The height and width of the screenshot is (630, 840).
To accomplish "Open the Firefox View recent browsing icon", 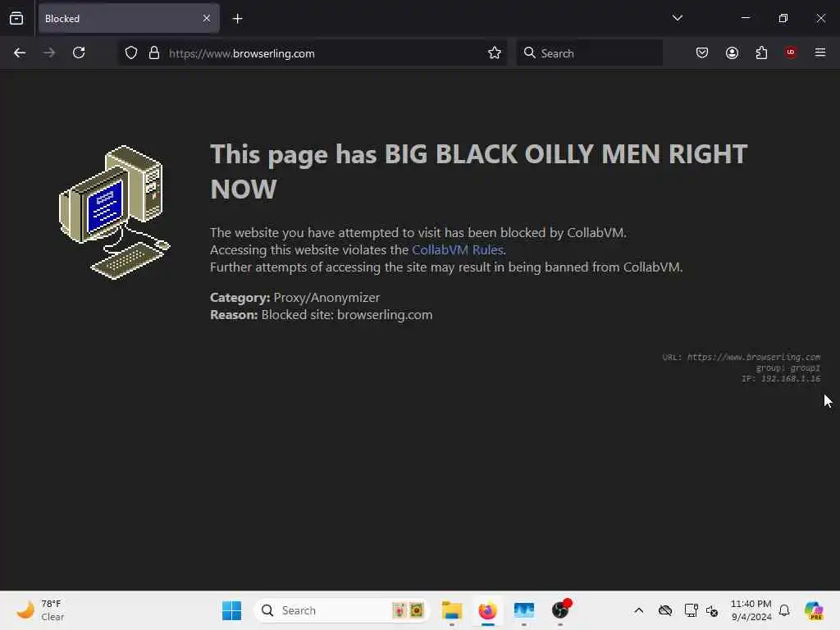I will tap(16, 18).
